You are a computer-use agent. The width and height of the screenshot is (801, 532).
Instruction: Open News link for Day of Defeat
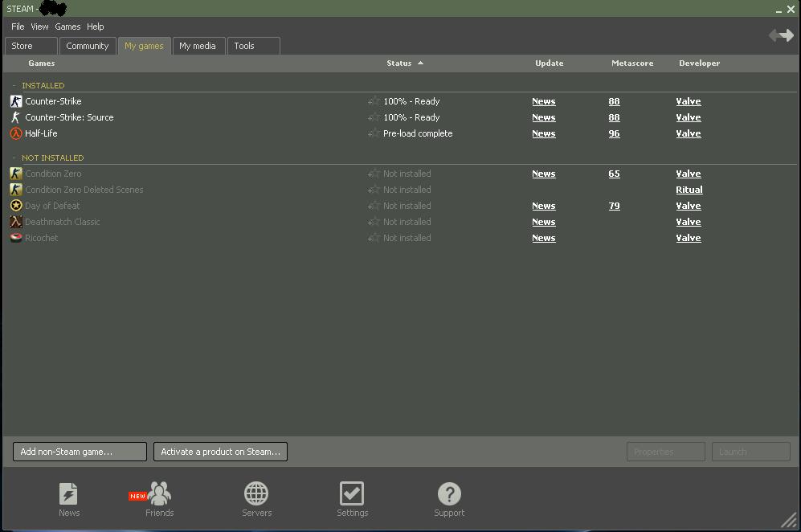(544, 206)
